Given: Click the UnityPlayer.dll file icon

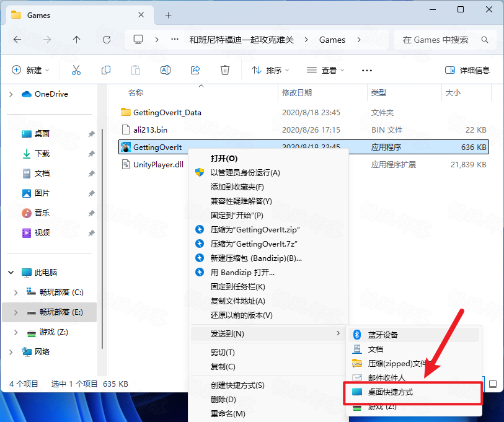Looking at the screenshot, I should [x=126, y=164].
